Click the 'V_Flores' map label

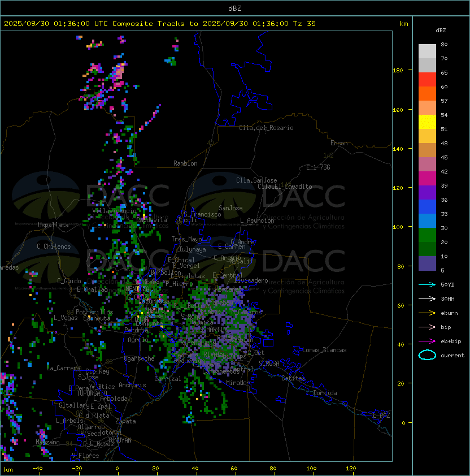85,456
